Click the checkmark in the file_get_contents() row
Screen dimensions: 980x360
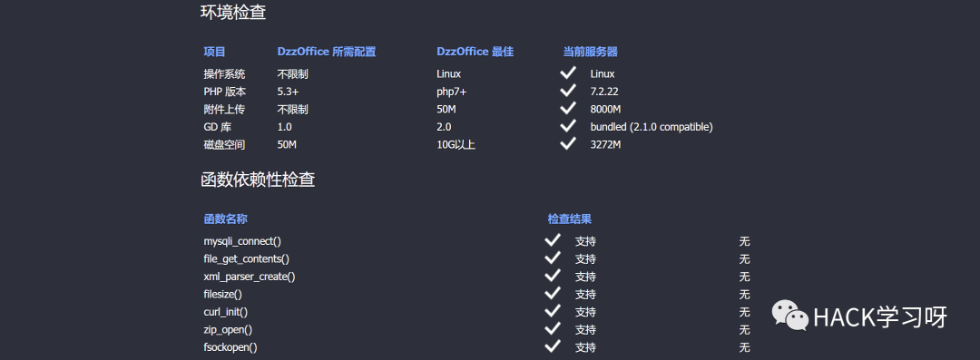tap(553, 258)
